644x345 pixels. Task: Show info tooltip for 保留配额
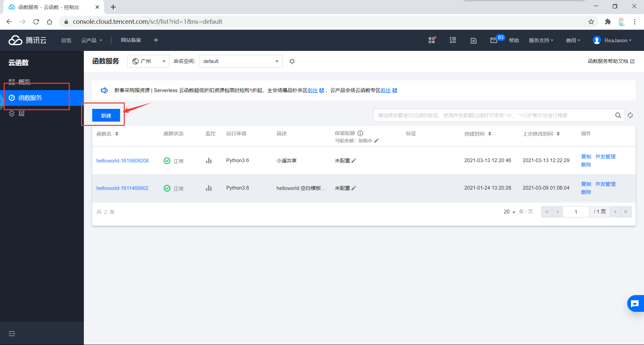click(360, 133)
